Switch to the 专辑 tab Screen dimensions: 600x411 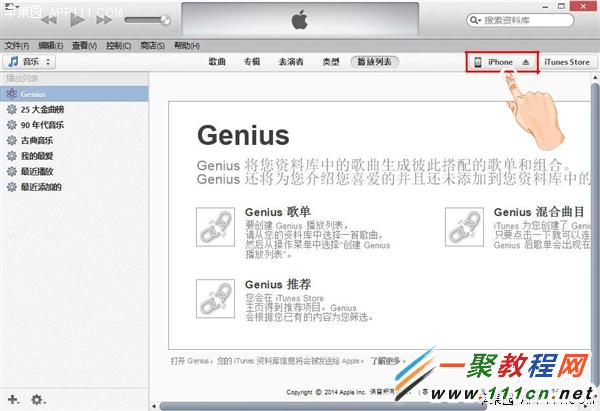(x=252, y=62)
